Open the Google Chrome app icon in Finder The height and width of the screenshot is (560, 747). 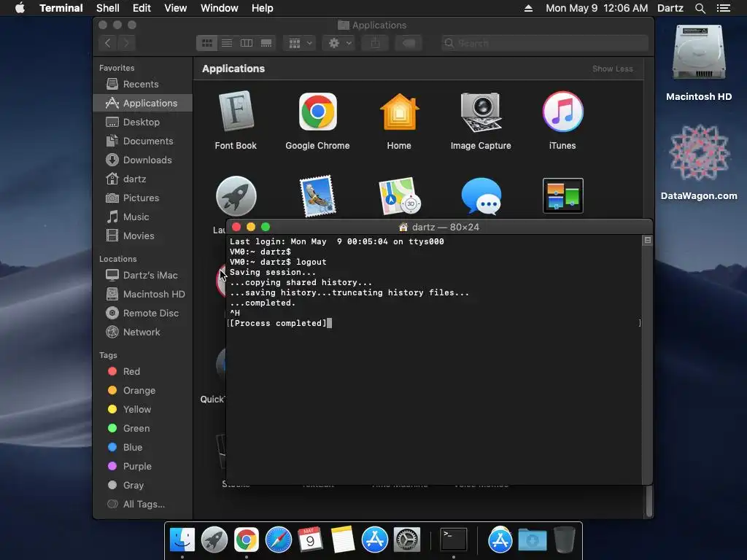point(318,112)
